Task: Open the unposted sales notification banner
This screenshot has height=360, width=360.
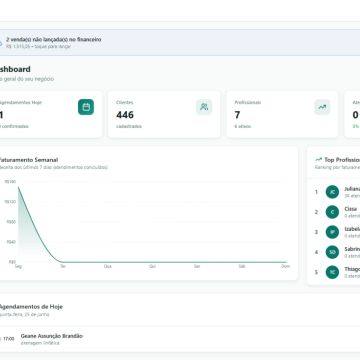Action: point(180,42)
